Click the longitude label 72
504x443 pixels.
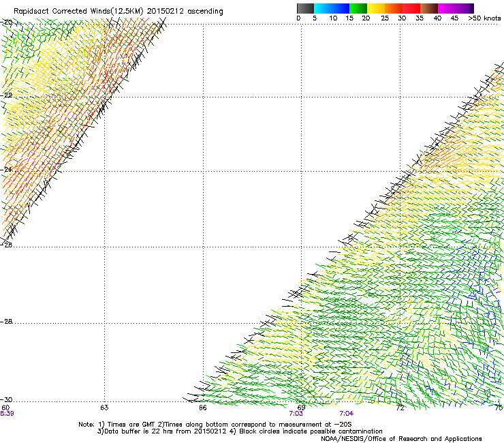(400, 408)
